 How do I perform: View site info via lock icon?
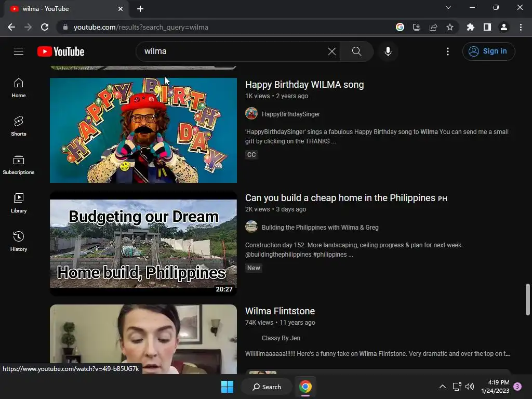click(65, 27)
